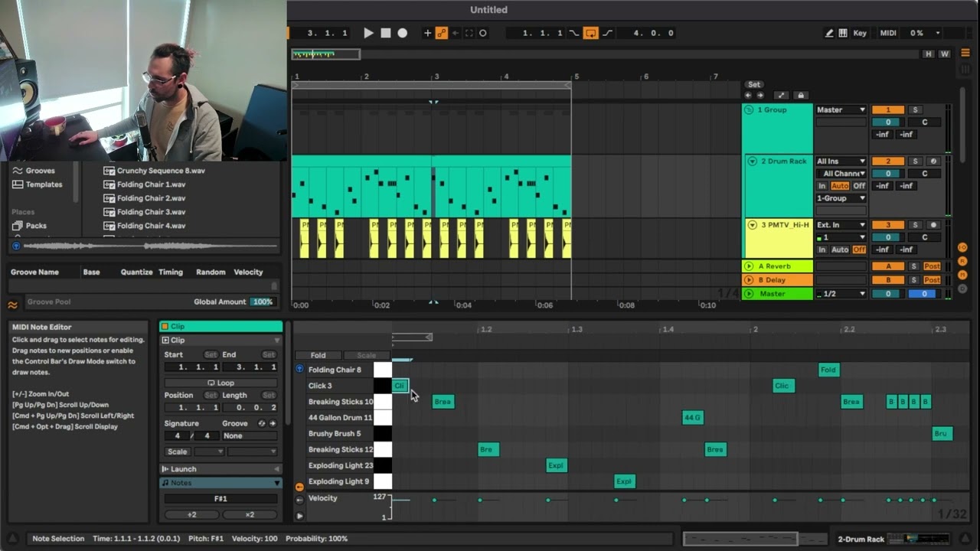
Task: Toggle Track Delay D button
Action: [962, 289]
